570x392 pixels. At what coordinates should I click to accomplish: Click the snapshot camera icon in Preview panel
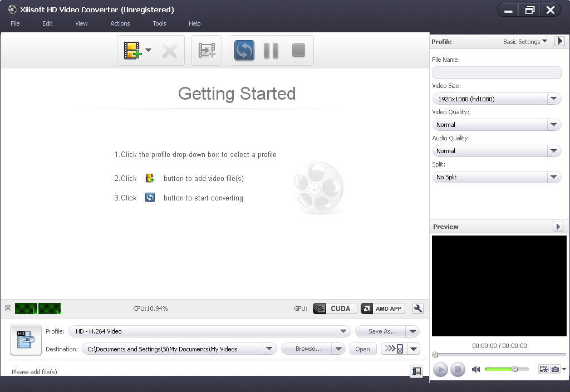556,369
